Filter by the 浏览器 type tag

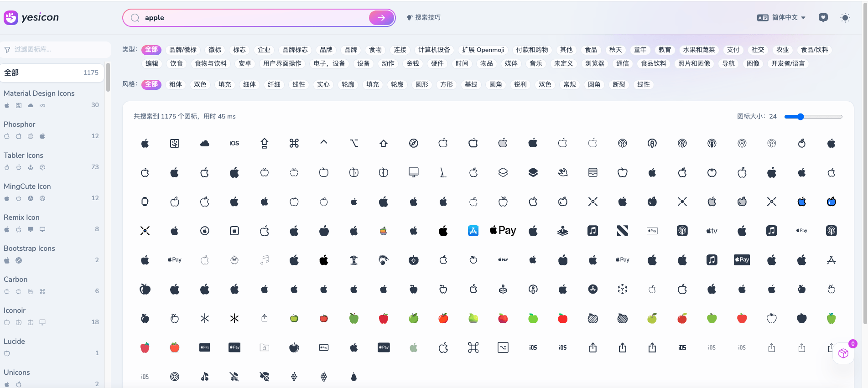(595, 63)
